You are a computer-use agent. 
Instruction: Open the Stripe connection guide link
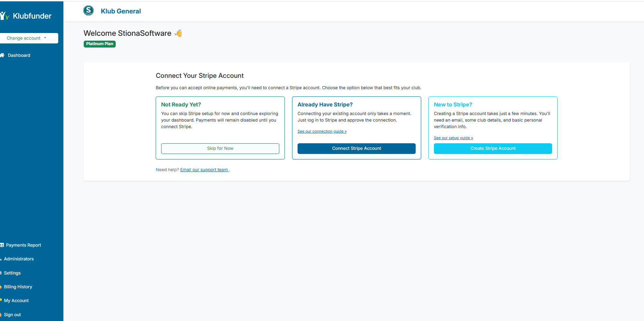click(x=322, y=131)
